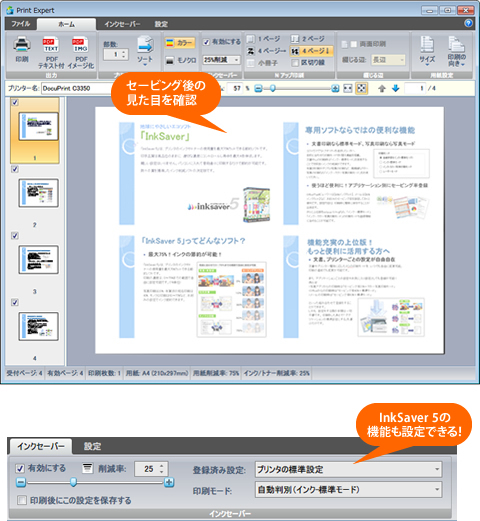Uncheck the page 2 thumbnail checkbox
Image resolution: width=480 pixels, height=521 pixels.
pos(15,169)
